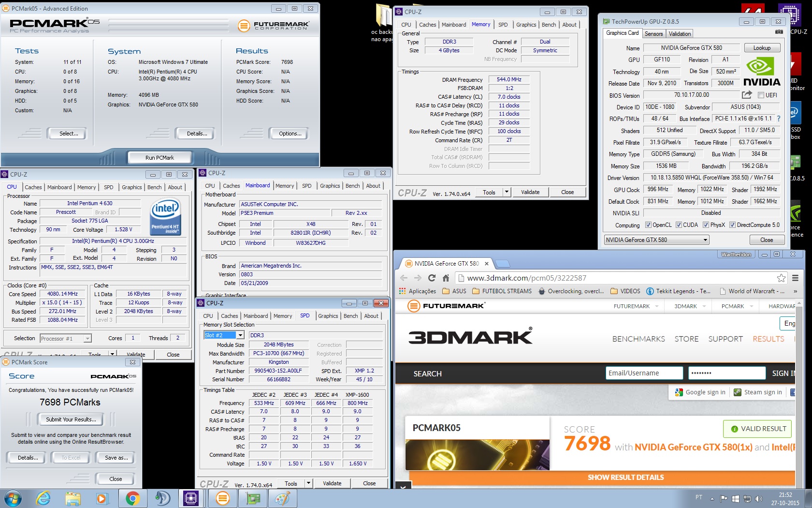Click the Save as... button in PCMark Score

coord(116,458)
